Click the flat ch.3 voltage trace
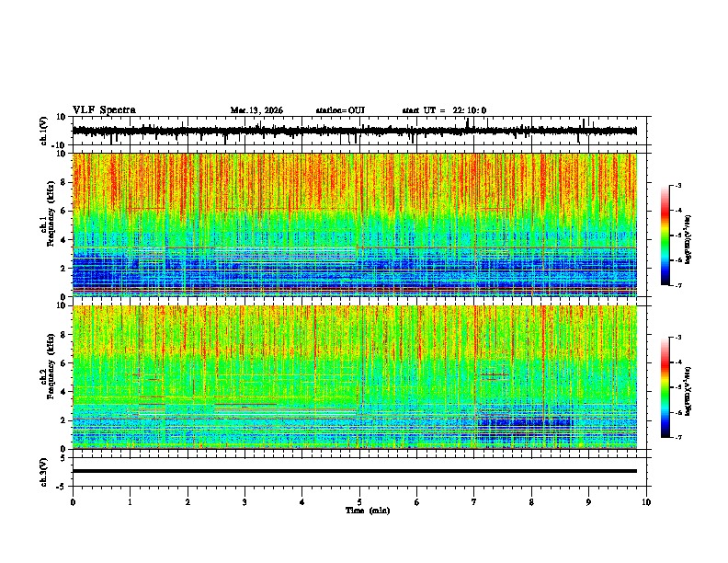The height and width of the screenshot is (563, 728). 355,471
